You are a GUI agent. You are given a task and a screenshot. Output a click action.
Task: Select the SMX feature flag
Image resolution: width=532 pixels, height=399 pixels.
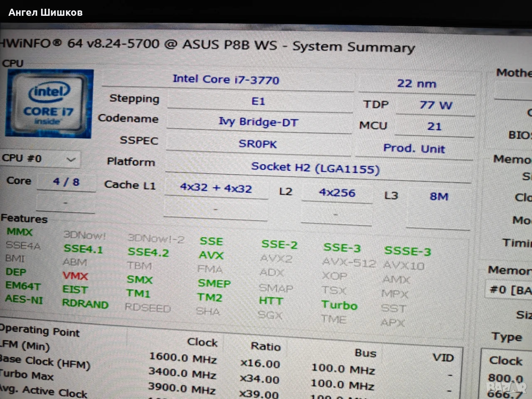point(140,279)
